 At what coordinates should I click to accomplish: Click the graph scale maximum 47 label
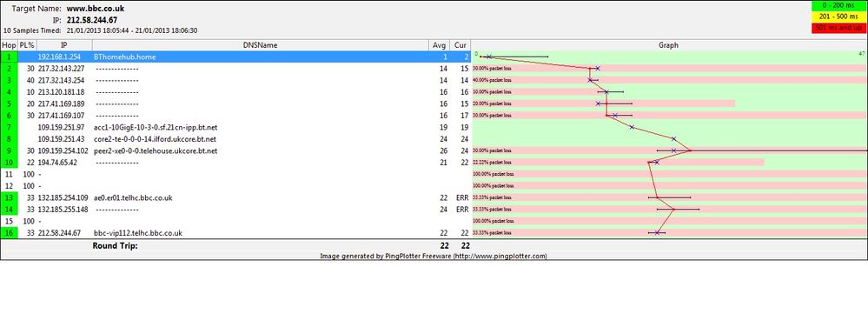[x=861, y=54]
